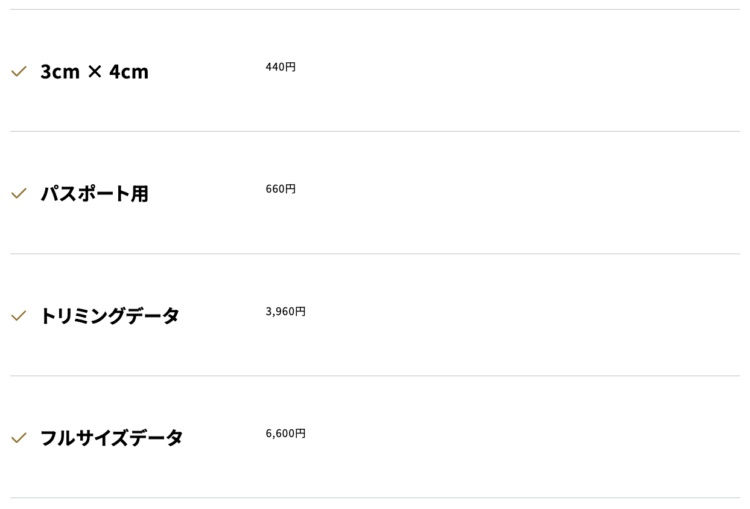Image resolution: width=750 pixels, height=509 pixels.
Task: Click the divider between パスポート用 and トリミングデータ
Action: pos(375,254)
